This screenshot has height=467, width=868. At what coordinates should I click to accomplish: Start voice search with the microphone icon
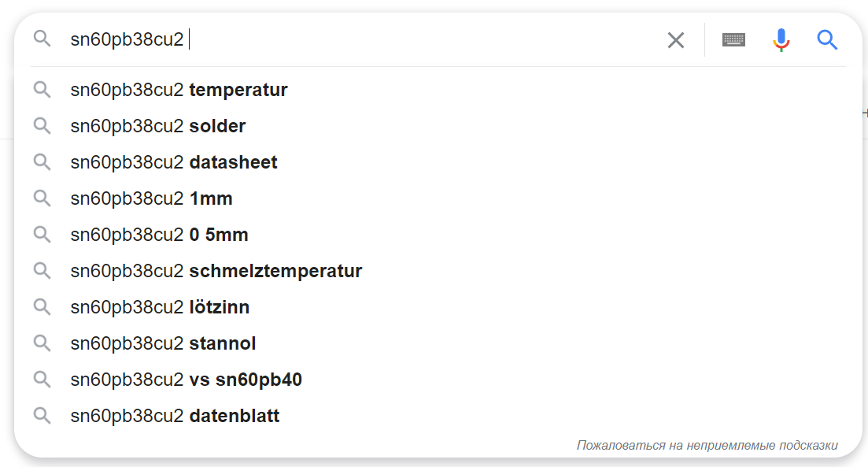click(781, 40)
